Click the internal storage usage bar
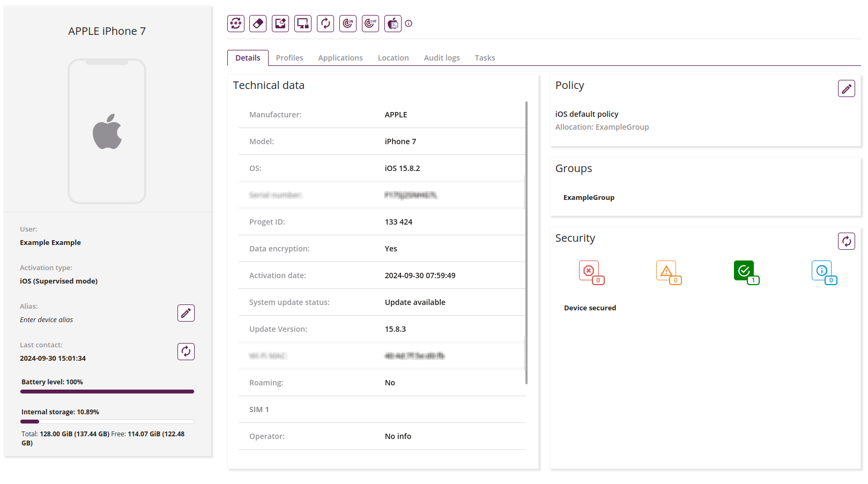This screenshot has height=484, width=868. [107, 422]
